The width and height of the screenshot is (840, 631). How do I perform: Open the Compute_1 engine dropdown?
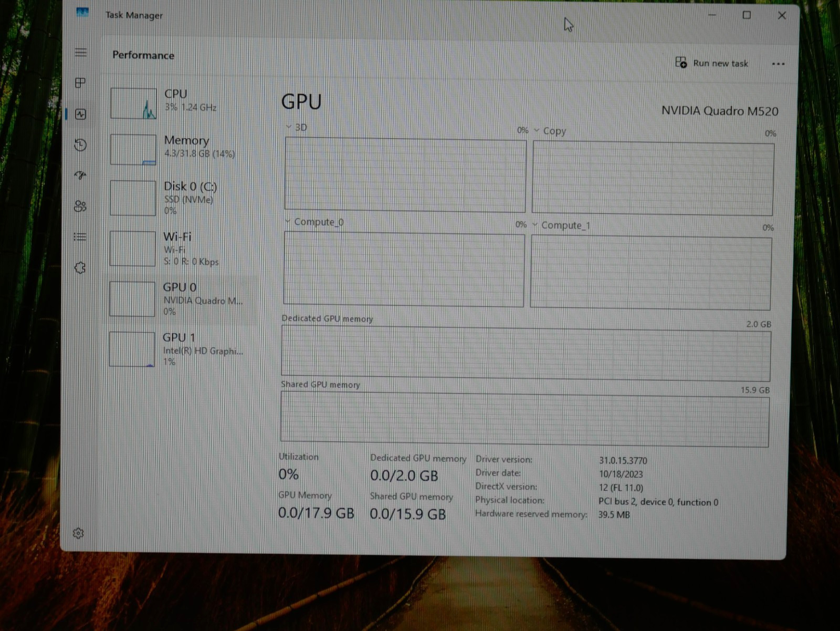coord(535,225)
